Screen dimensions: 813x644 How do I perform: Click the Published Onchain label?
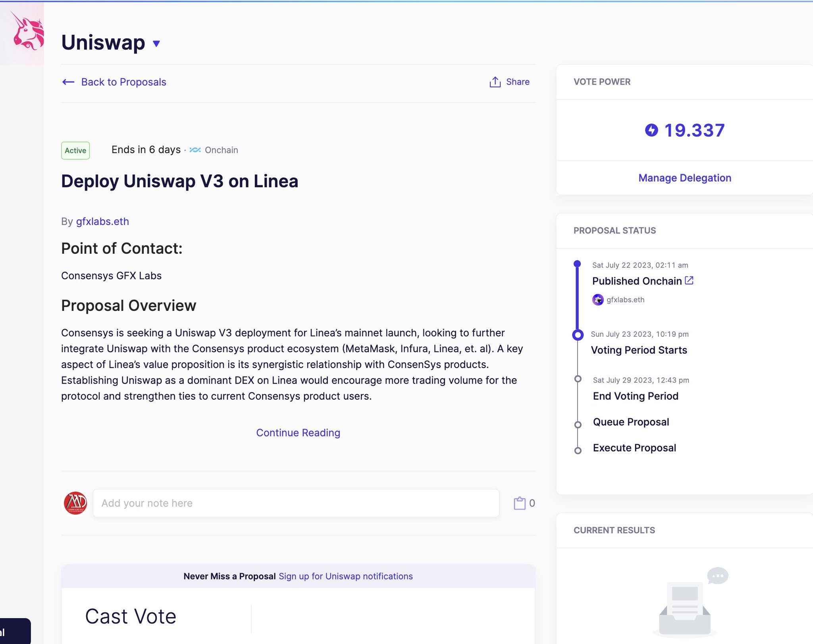(x=637, y=281)
